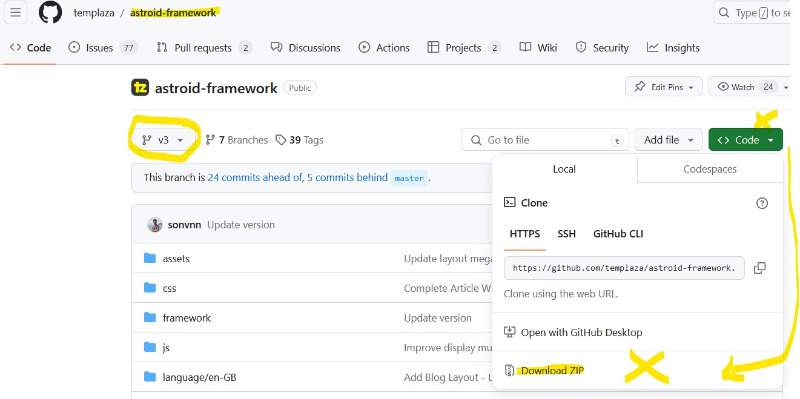
Task: Select the Local tab
Action: point(564,169)
